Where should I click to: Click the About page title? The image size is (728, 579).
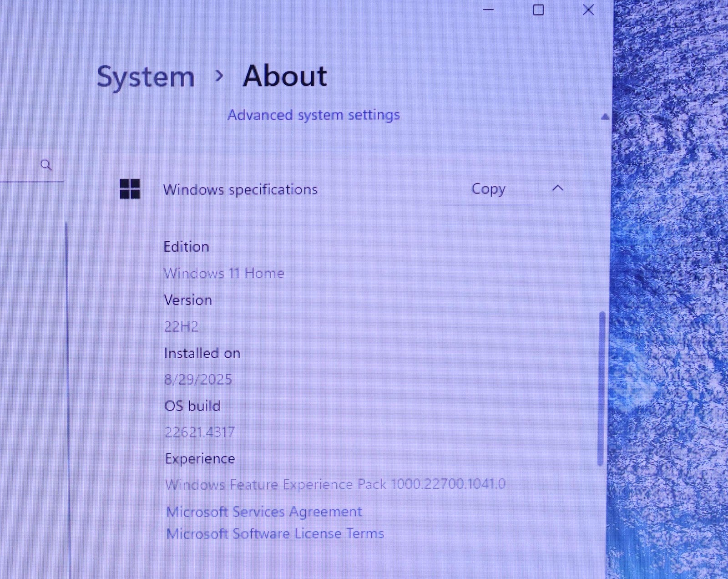[285, 76]
